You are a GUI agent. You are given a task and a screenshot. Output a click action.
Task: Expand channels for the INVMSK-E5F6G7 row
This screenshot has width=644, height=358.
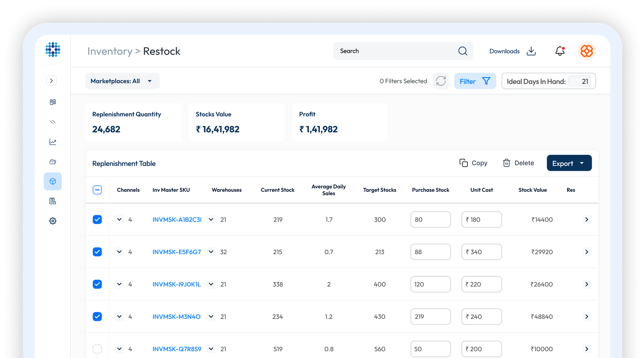[119, 252]
